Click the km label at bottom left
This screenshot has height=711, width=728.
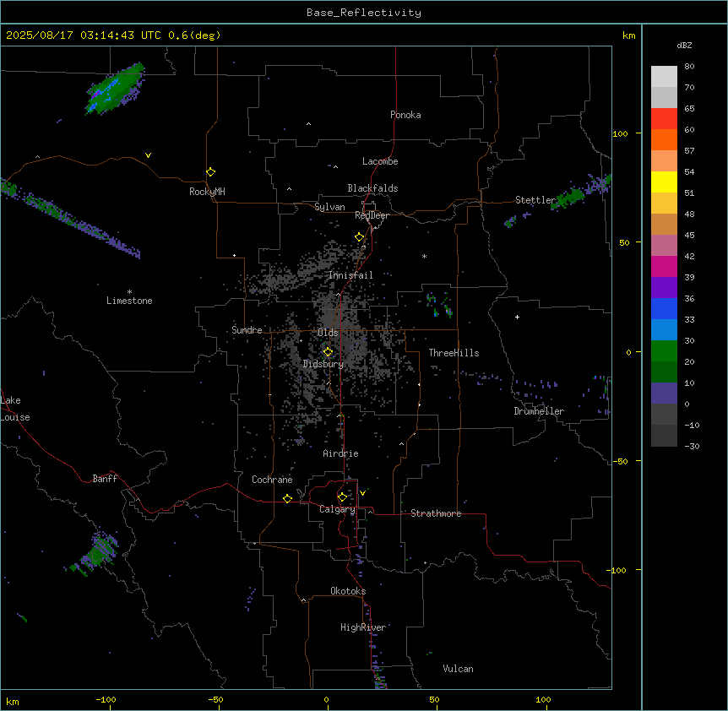tap(13, 702)
